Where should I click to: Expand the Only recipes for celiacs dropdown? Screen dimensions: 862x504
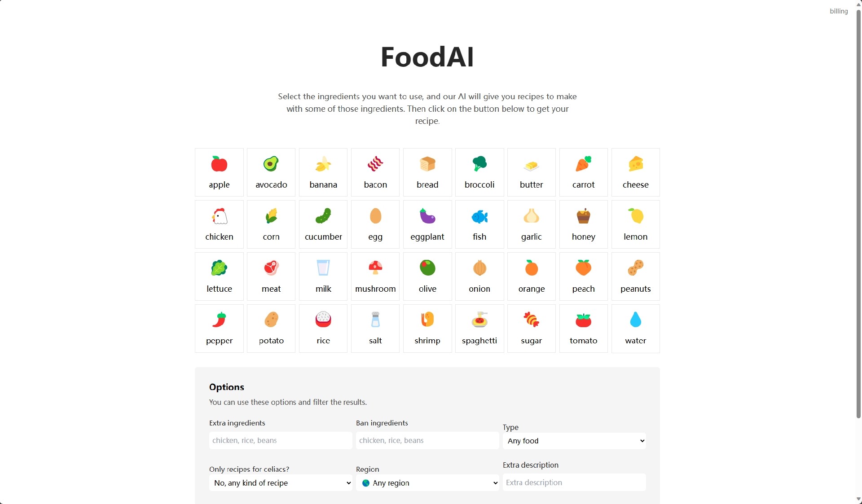click(x=280, y=483)
